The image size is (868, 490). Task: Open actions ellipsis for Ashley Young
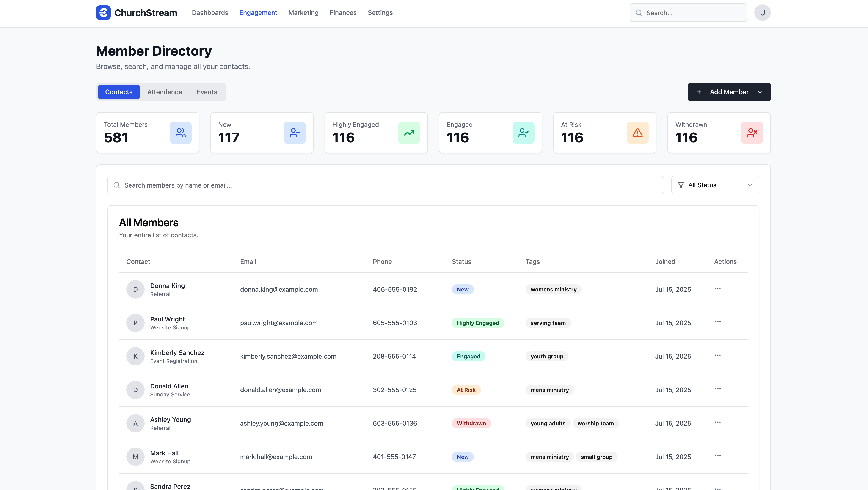click(x=718, y=422)
